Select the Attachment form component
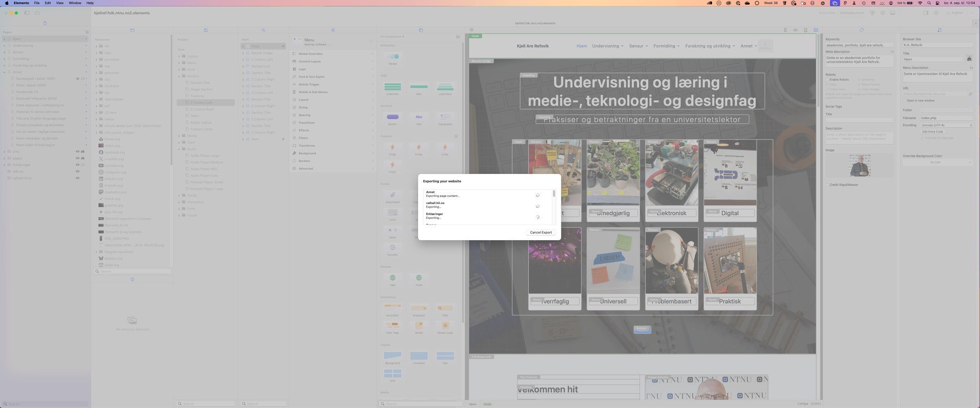 click(393, 196)
